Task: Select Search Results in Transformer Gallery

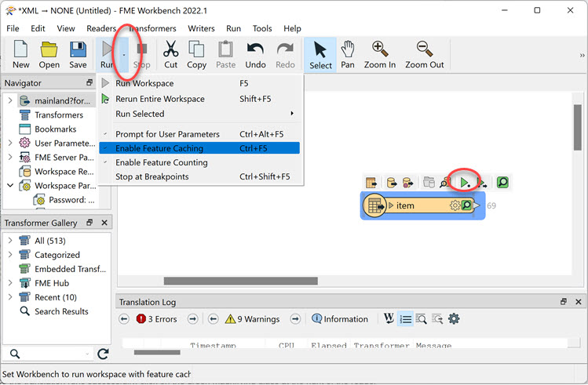Action: [x=61, y=311]
